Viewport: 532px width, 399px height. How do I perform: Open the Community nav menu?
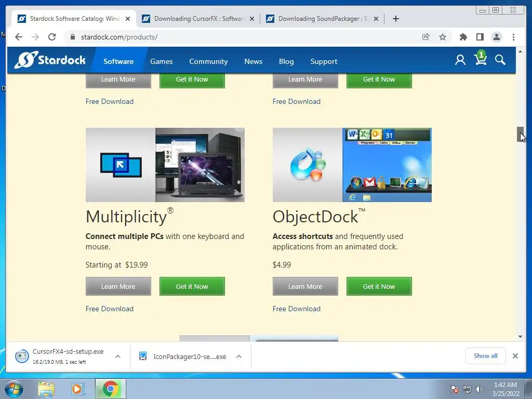pos(208,61)
